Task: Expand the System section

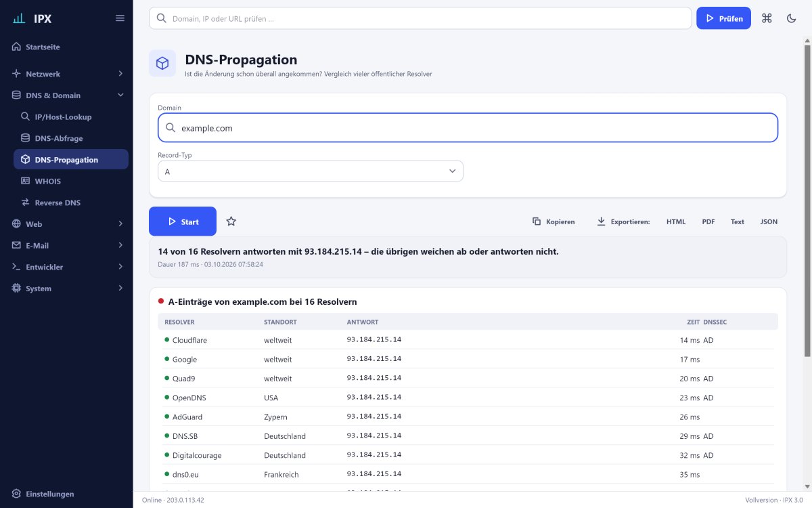Action: (x=66, y=289)
